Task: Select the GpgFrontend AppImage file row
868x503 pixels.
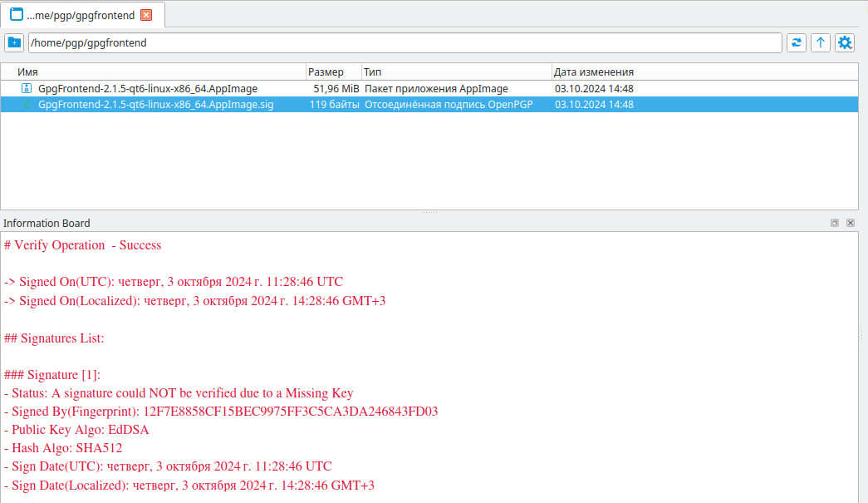Action: (148, 88)
